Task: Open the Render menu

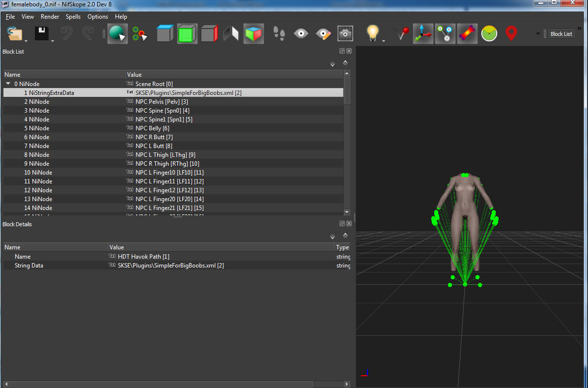Action: coord(50,17)
